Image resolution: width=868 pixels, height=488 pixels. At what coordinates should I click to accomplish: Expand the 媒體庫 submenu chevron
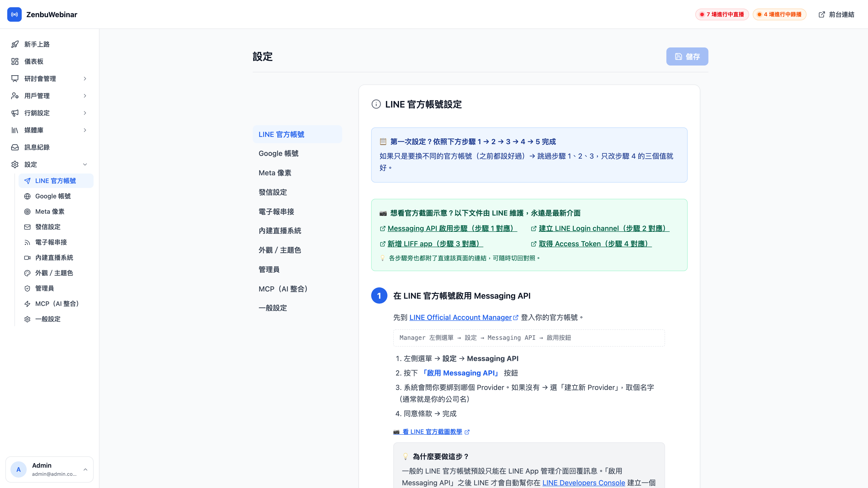tap(85, 130)
